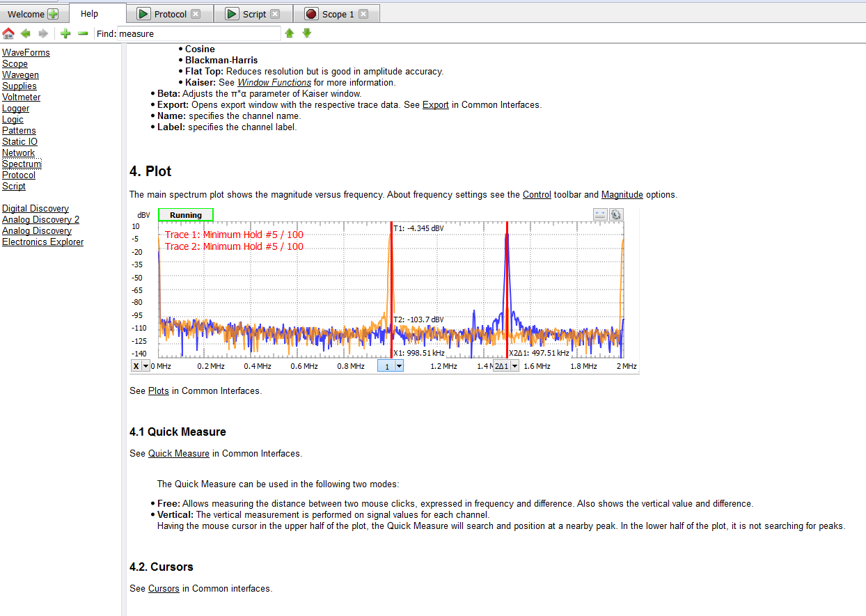Screen dimensions: 866x616
Task: Click the plot settings gear icon
Action: click(x=616, y=214)
